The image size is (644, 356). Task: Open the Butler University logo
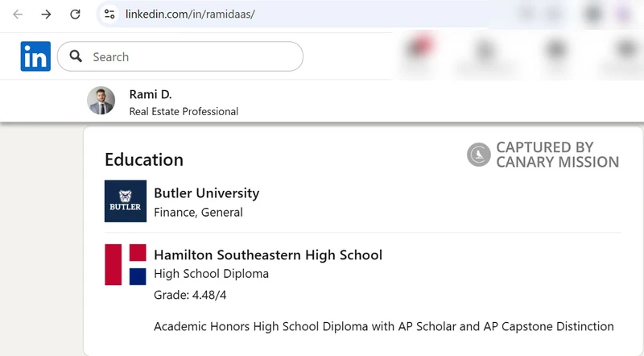(x=126, y=201)
